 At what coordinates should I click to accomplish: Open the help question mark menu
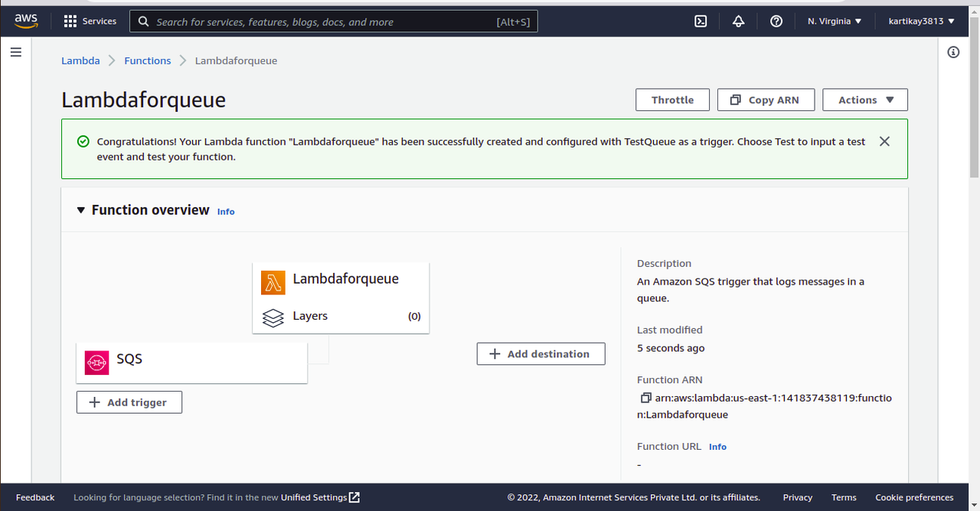[776, 21]
